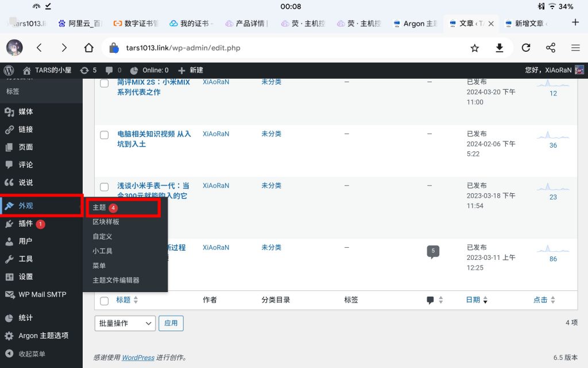588x368 pixels.
Task: Collapse the sidebar with 收起菜单
Action: [x=32, y=354]
